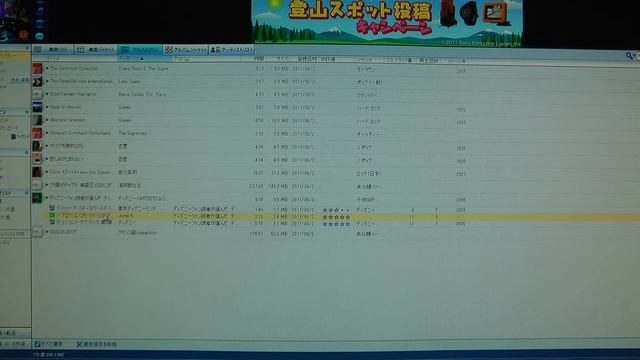Viewport: 640px width, 360px height.
Task: Expand the Absolute Greatest album row
Action: (x=47, y=120)
